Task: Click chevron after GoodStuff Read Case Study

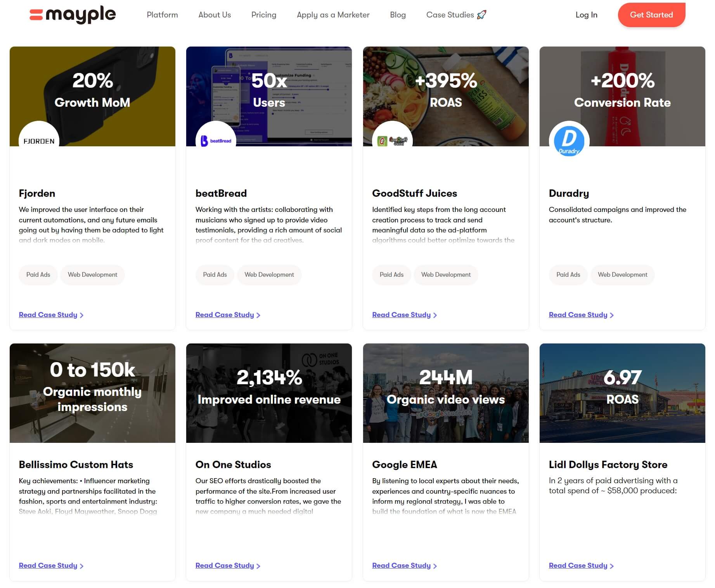Action: point(435,315)
